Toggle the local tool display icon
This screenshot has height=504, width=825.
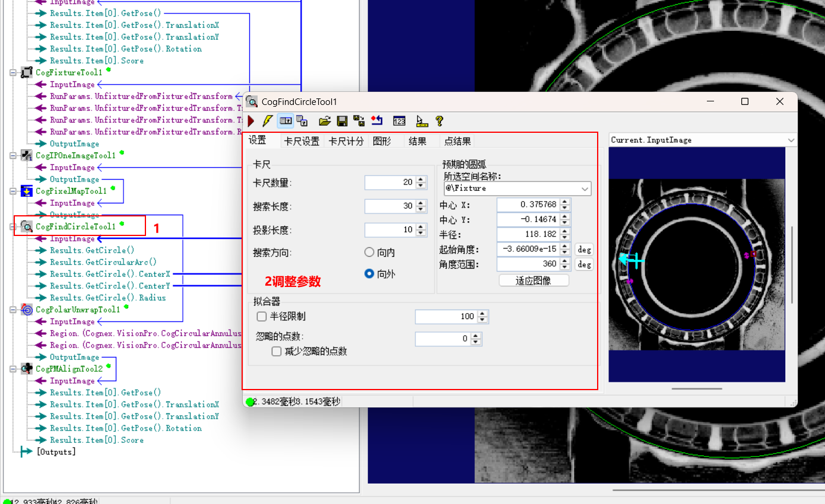tap(285, 121)
